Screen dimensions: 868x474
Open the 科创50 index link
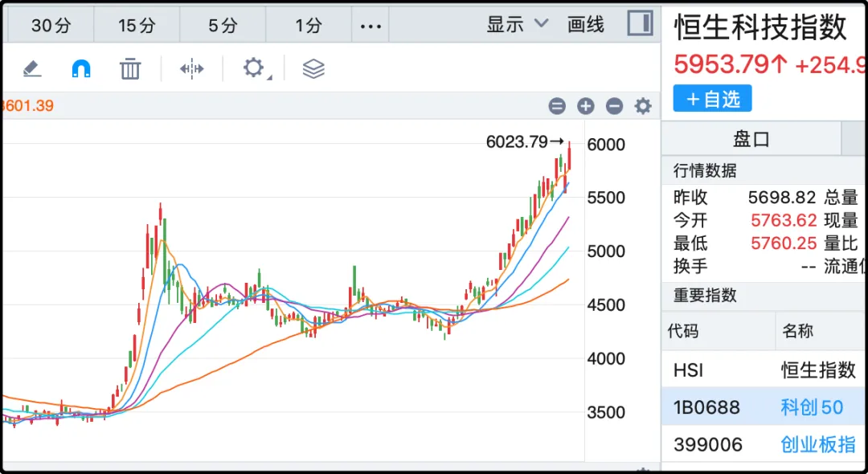[x=812, y=407]
